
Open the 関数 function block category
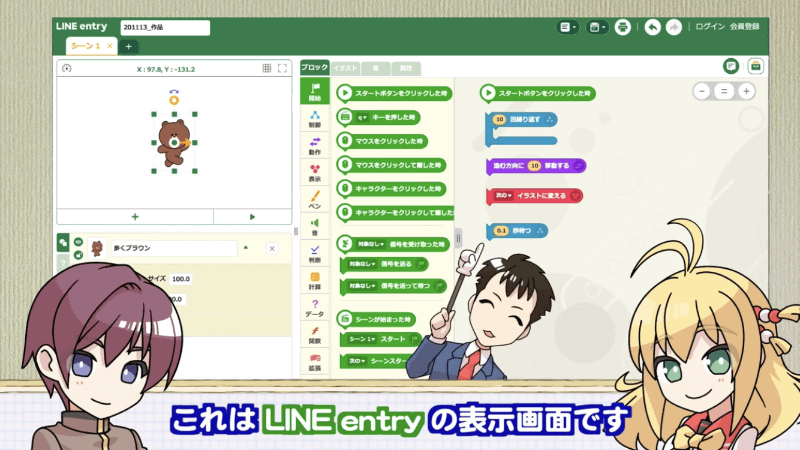point(315,335)
